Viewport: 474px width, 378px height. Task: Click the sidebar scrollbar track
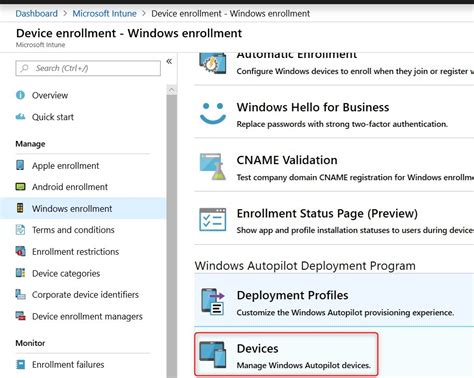click(172, 236)
